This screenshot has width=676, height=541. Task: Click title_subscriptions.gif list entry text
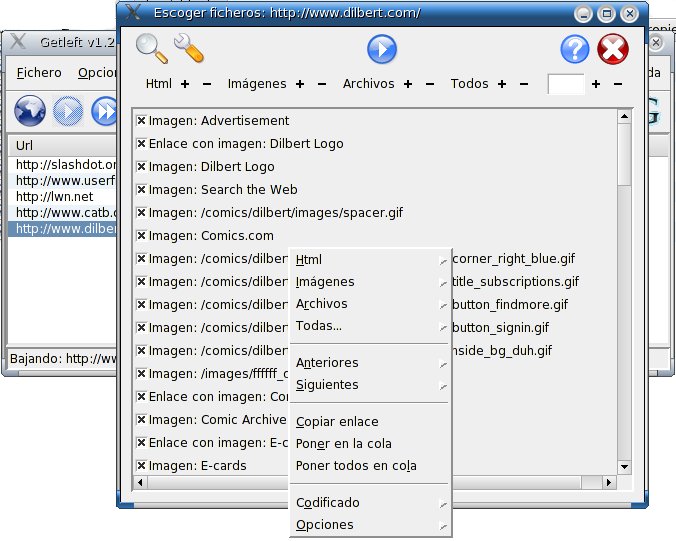pos(515,281)
